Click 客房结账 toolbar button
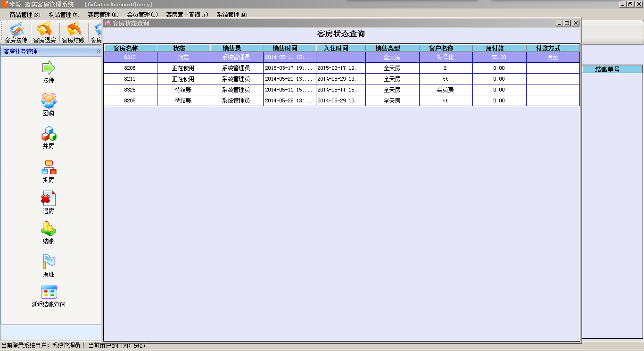644x351 pixels. 73,33
